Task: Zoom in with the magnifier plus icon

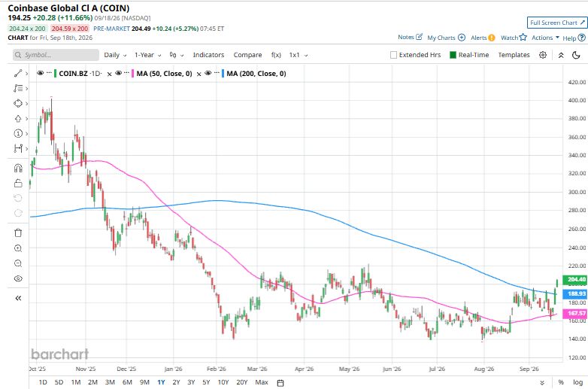Action: pos(18,248)
